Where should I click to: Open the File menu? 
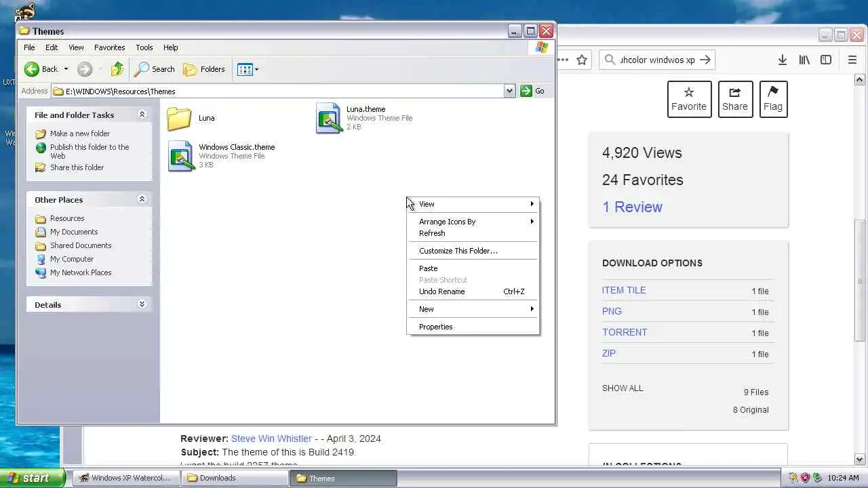pyautogui.click(x=29, y=47)
